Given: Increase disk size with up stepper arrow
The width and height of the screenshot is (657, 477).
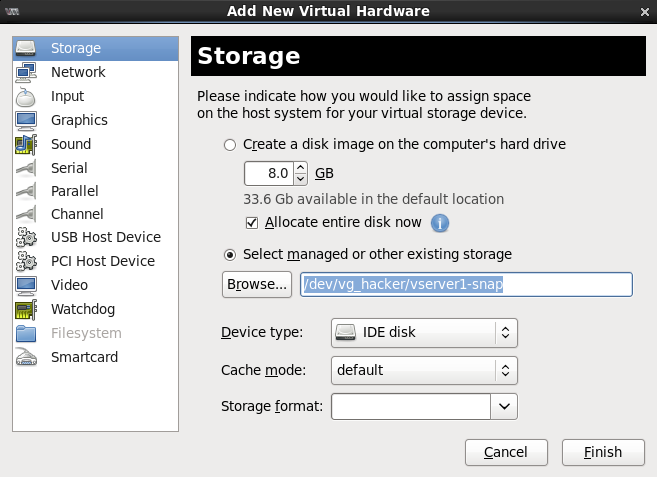Looking at the screenshot, I should 300,167.
